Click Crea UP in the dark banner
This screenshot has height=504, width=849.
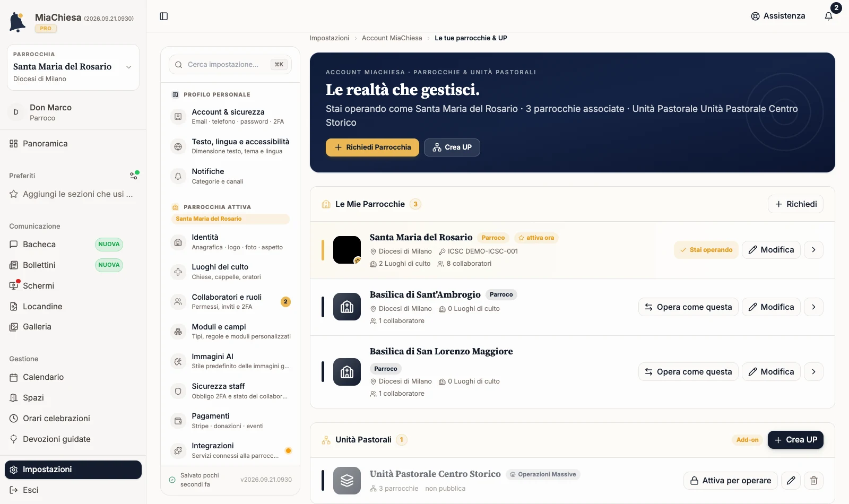pos(452,147)
